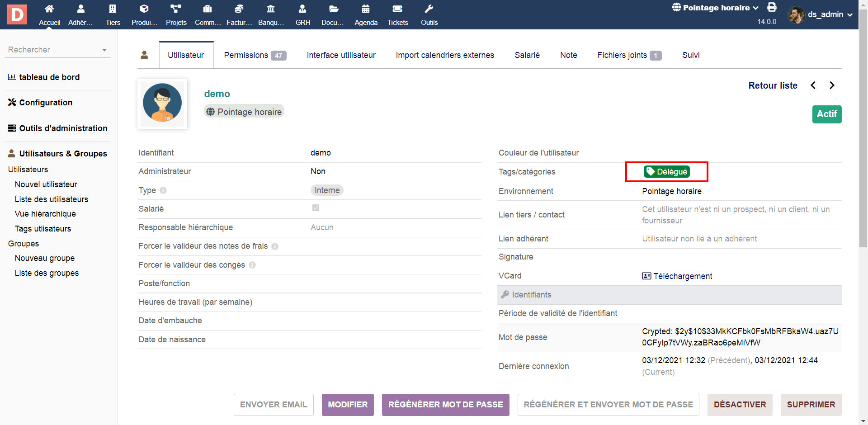Open the Outils wrench icon
The height and width of the screenshot is (425, 868).
pos(429,9)
